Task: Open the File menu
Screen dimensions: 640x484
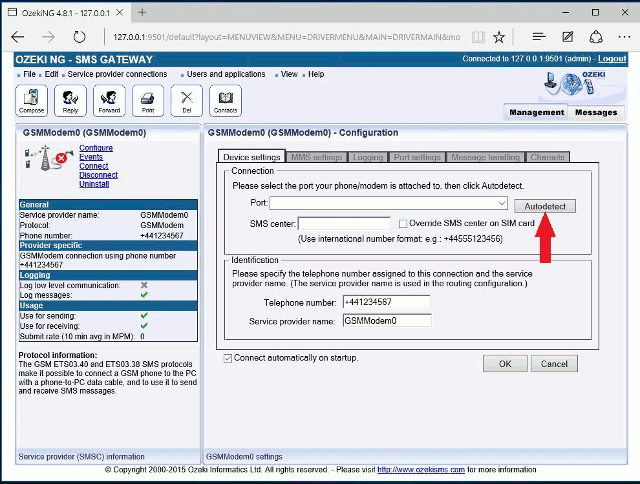Action: [x=29, y=74]
